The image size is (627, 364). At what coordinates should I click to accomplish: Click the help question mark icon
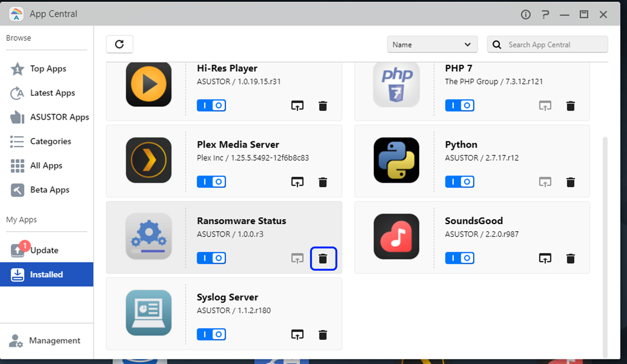coord(545,15)
